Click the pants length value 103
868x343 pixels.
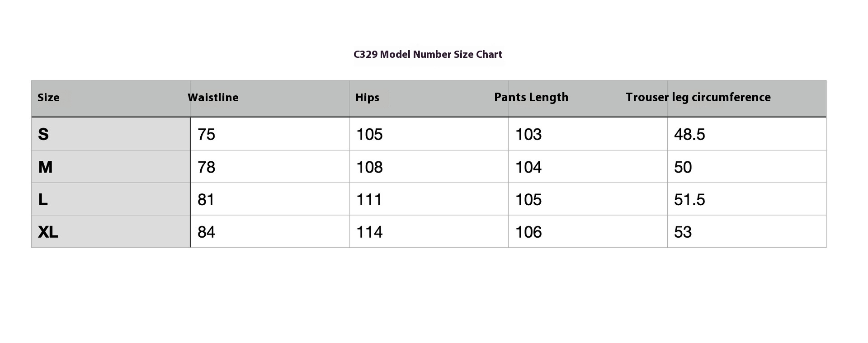528,134
